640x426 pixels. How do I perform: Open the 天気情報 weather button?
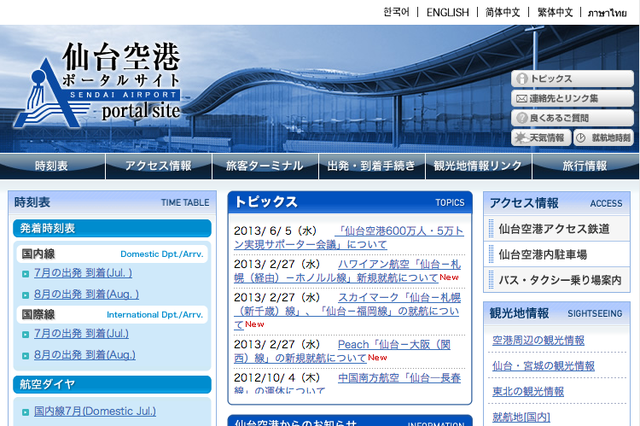click(541, 138)
